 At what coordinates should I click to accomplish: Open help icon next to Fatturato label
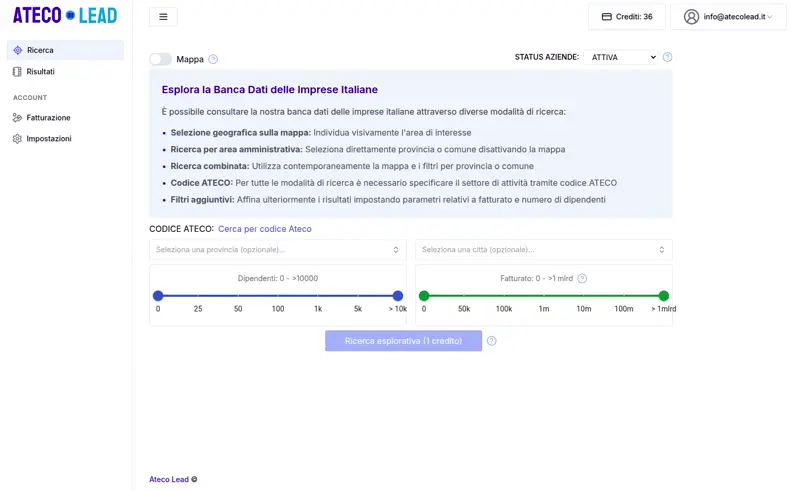(x=582, y=278)
